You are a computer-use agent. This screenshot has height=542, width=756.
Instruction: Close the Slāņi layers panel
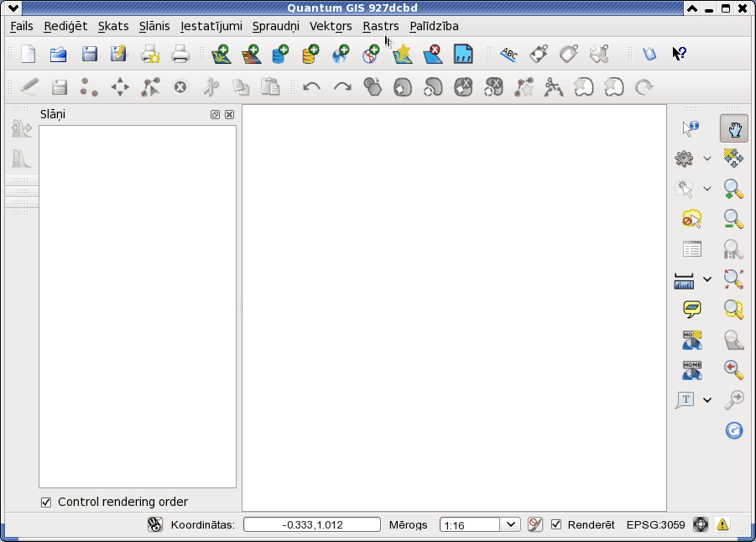230,114
